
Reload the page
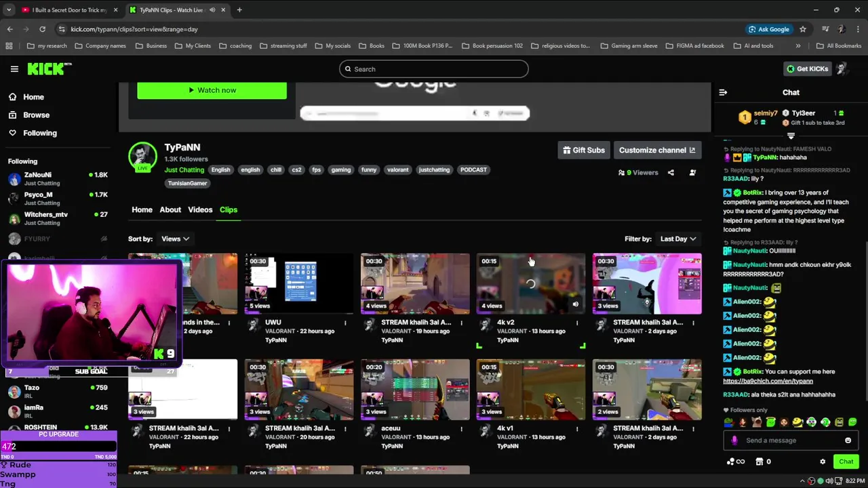(42, 29)
